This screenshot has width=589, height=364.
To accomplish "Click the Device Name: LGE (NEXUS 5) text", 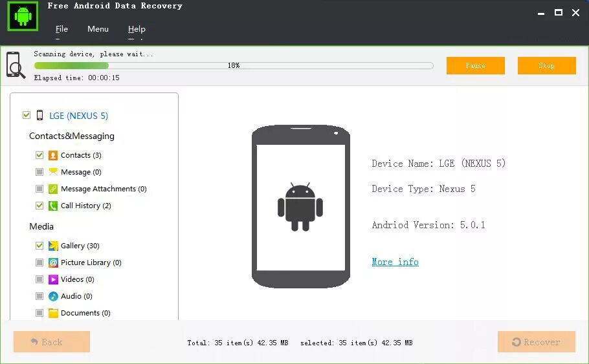I will point(439,164).
